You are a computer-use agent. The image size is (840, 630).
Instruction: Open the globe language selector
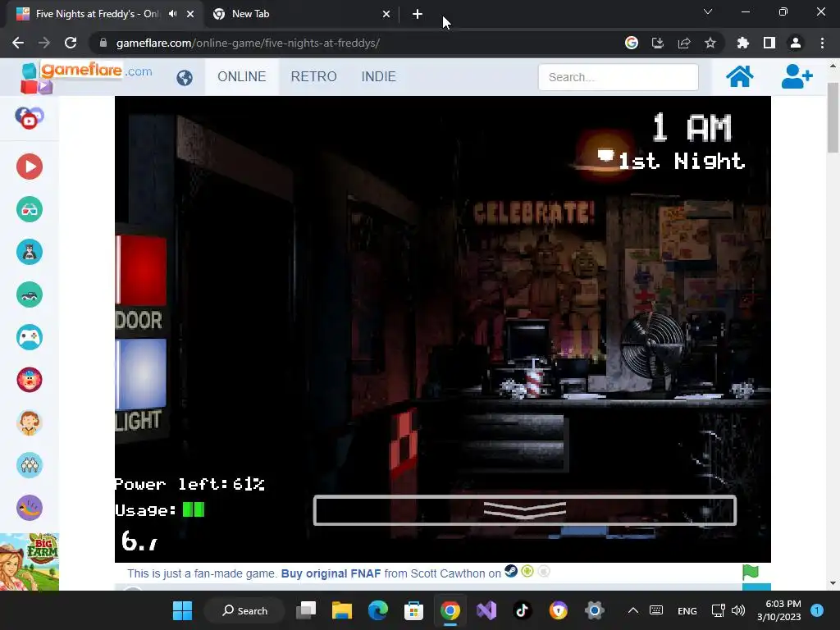click(185, 78)
